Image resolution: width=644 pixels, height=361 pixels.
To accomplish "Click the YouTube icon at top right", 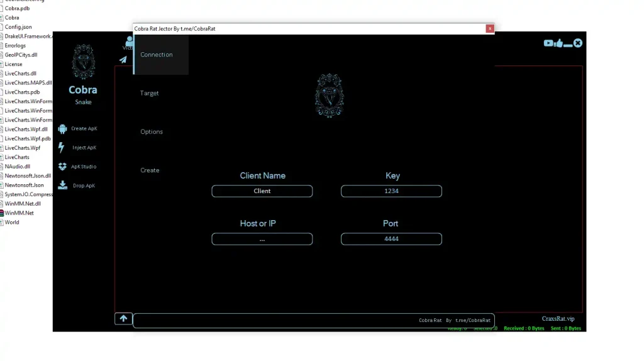I will (548, 43).
